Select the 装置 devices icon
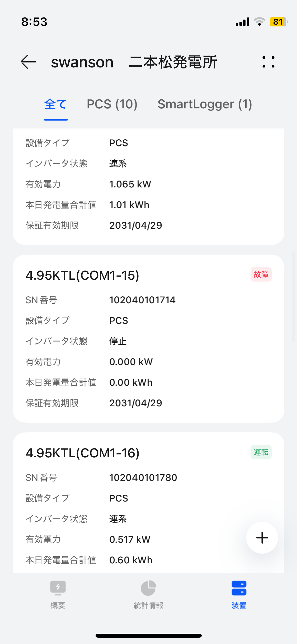 (x=239, y=588)
